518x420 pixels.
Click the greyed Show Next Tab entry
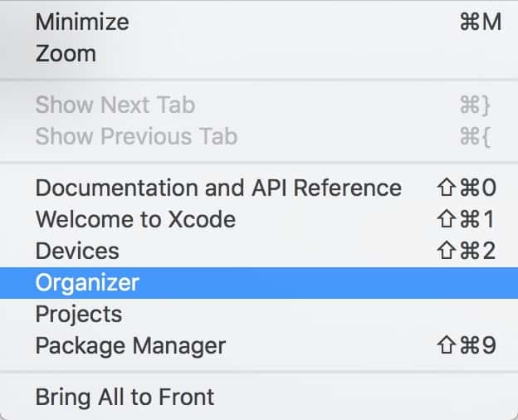(x=259, y=105)
